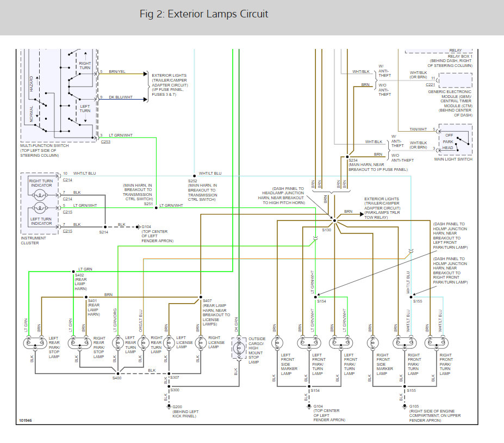Click the S234 splice dot
This screenshot has width=504, height=443.
[347, 157]
